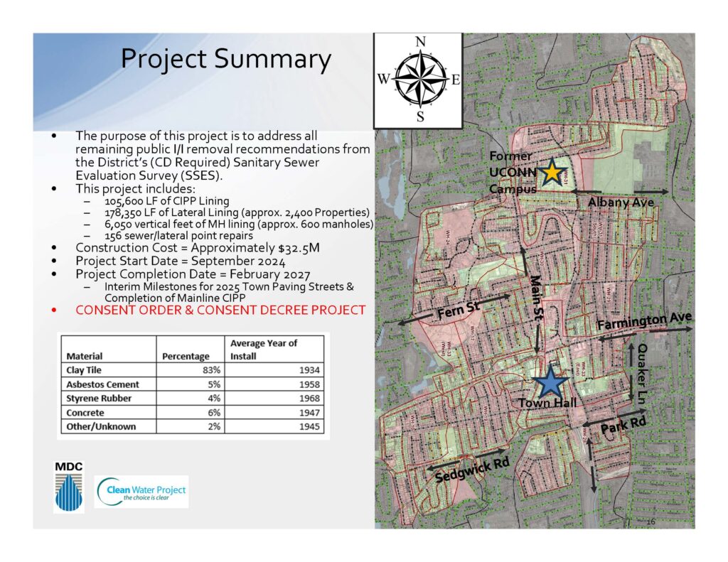This screenshot has width=728, height=562.
Task: Click the compass 'S' letter
Action: tap(420, 117)
